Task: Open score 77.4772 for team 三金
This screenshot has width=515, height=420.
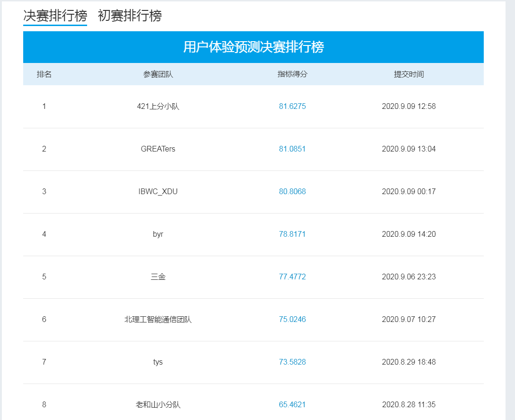Action: click(x=292, y=277)
